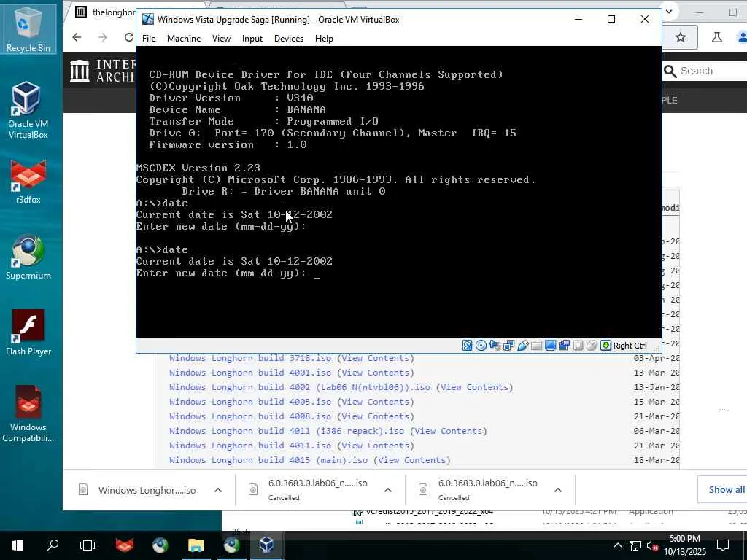View Contents of Longhorn build 4011.iso
Image resolution: width=747 pixels, height=560 pixels.
[x=376, y=446]
